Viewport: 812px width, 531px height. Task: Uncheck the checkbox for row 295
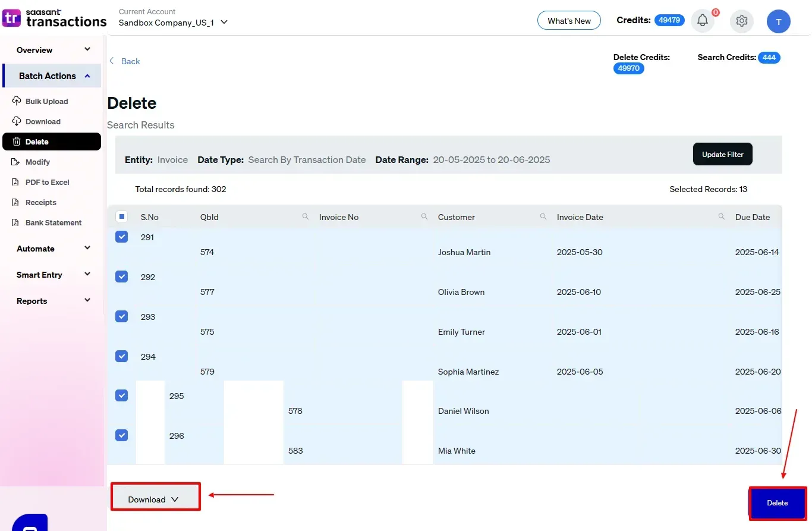point(121,395)
